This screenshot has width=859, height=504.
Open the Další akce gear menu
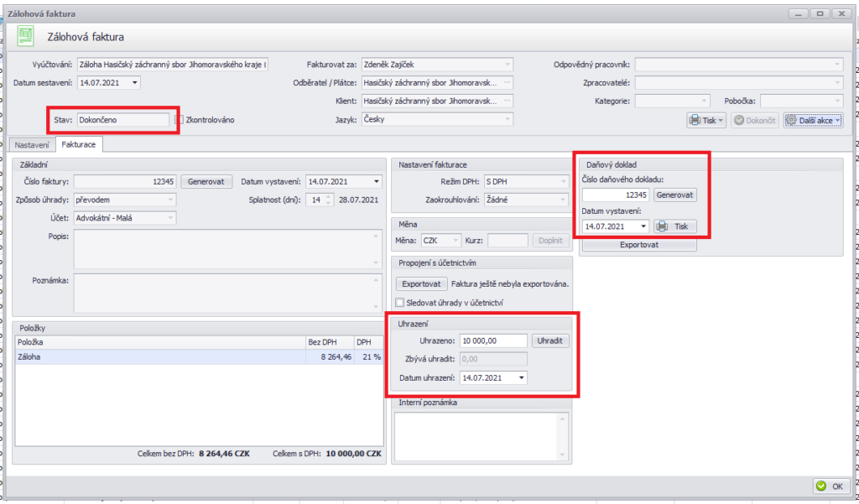coord(812,121)
